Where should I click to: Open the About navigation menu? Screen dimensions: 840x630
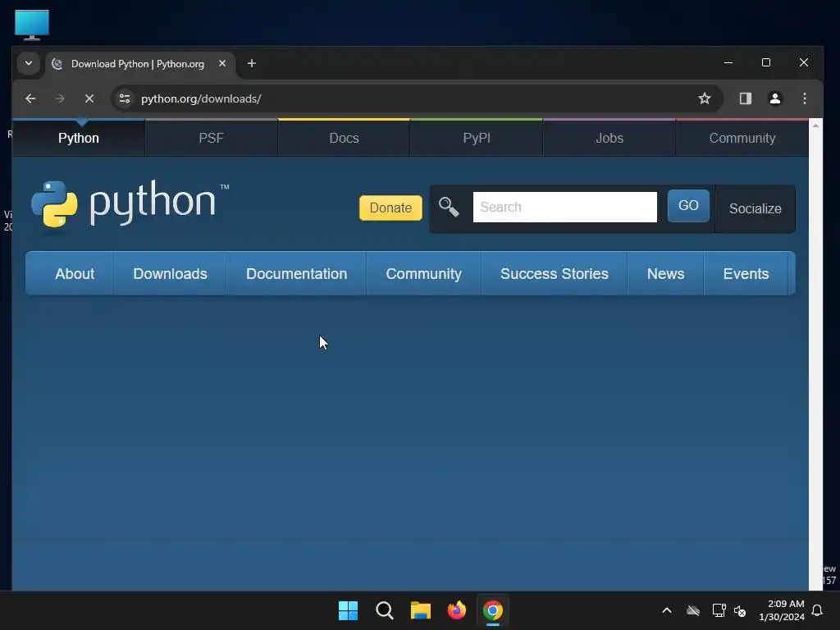(75, 274)
